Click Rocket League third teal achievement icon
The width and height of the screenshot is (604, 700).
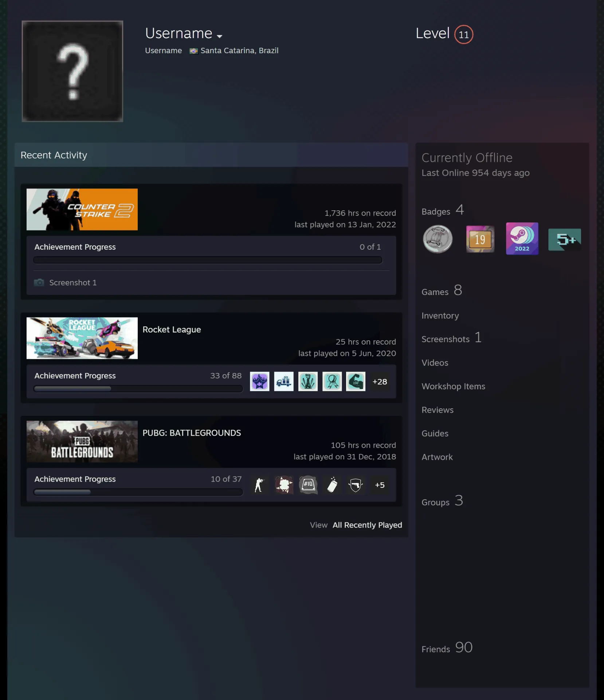308,381
